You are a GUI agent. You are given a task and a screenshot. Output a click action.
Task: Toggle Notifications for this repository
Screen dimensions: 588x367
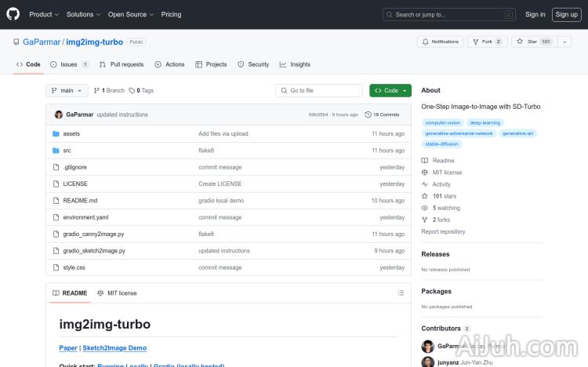(x=440, y=42)
